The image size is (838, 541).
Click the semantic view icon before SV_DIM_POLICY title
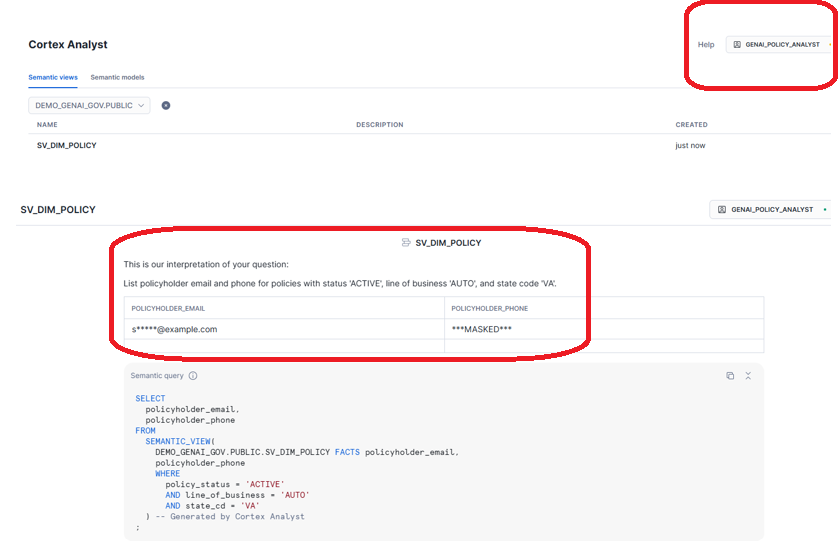[x=406, y=243]
